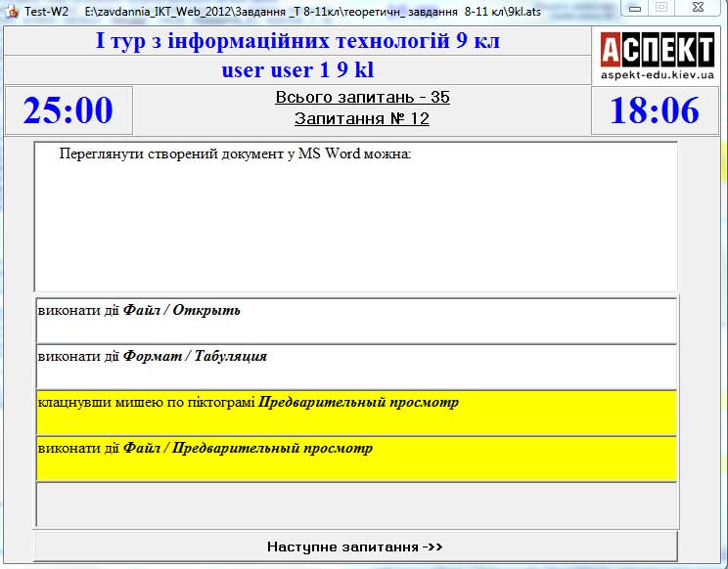The height and width of the screenshot is (569, 728).
Task: Click the "Всього запитань - 35" label
Action: point(362,98)
